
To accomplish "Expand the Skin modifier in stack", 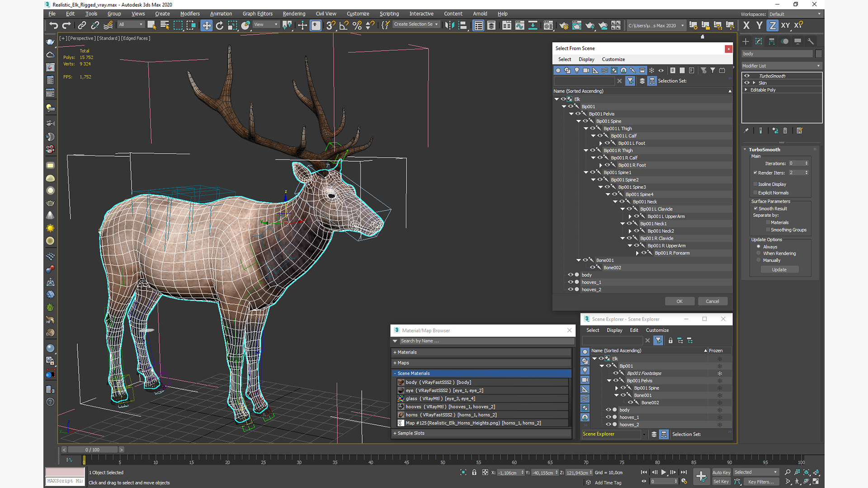I will pyautogui.click(x=754, y=83).
